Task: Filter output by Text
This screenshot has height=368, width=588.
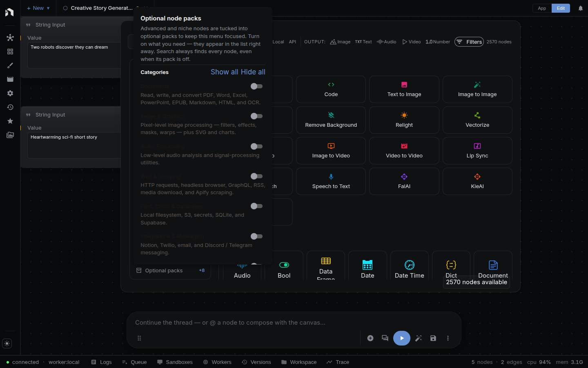Action: pos(363,42)
